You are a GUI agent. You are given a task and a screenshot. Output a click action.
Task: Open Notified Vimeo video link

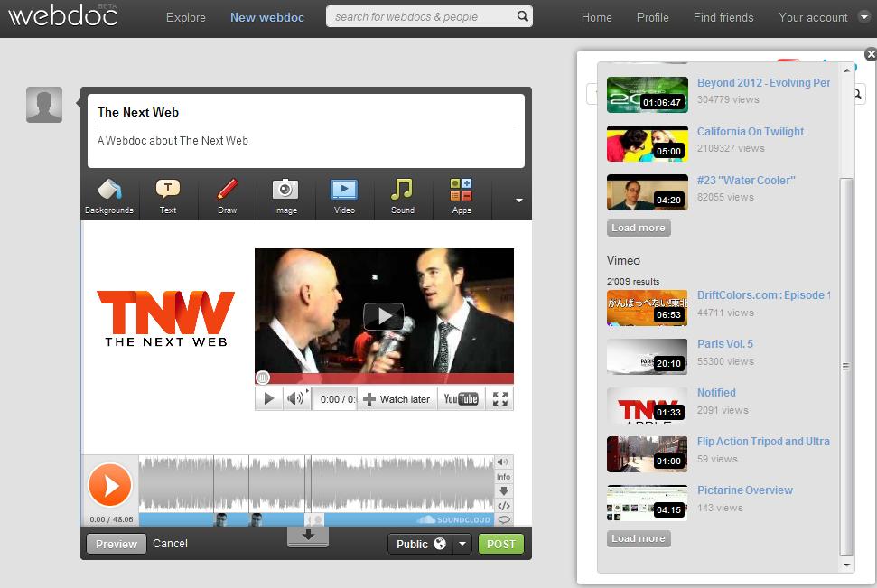pos(716,392)
